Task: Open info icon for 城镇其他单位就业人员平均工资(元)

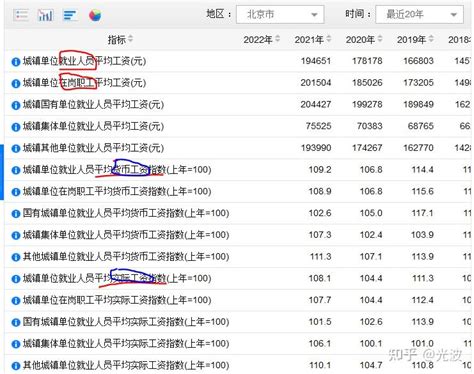Action: click(x=16, y=149)
